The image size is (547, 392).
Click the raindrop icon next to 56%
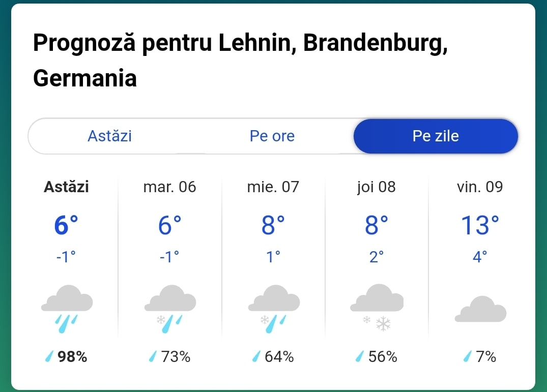(x=359, y=356)
